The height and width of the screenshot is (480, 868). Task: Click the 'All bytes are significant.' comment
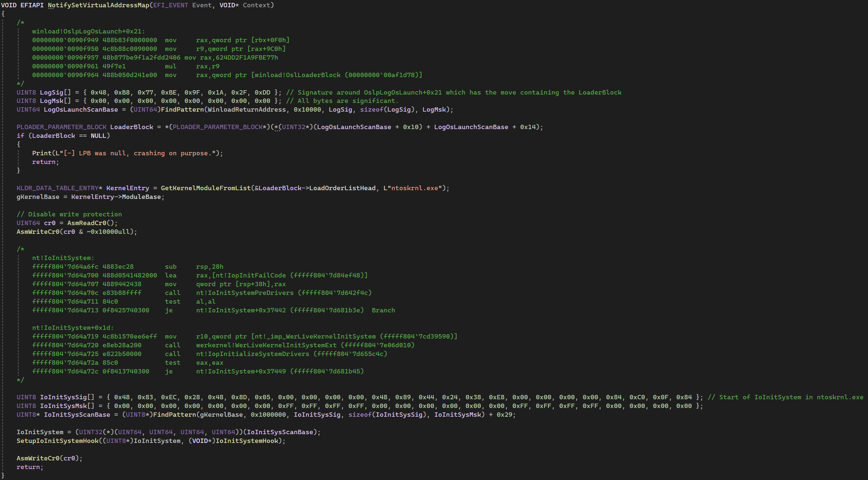pyautogui.click(x=342, y=101)
